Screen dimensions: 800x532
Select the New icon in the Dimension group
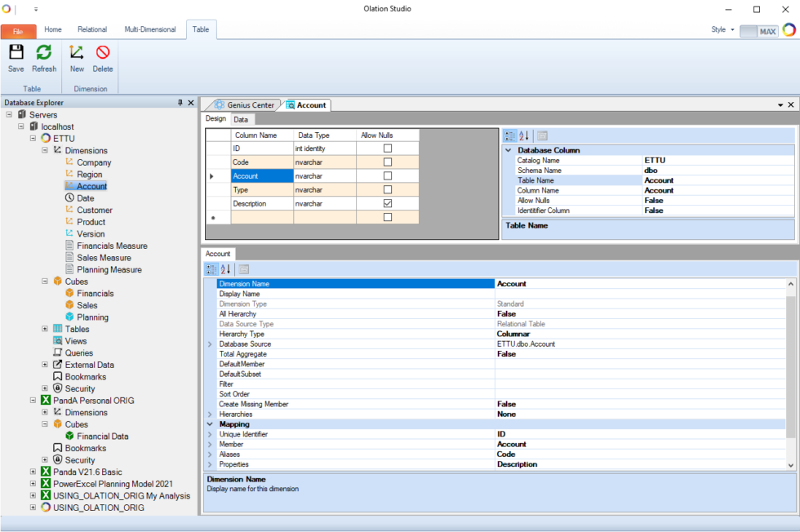click(76, 55)
